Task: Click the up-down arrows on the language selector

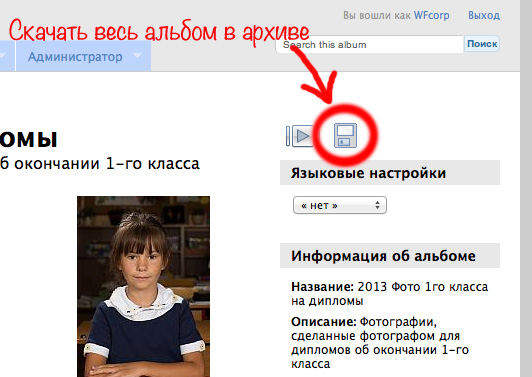Action: click(x=377, y=205)
